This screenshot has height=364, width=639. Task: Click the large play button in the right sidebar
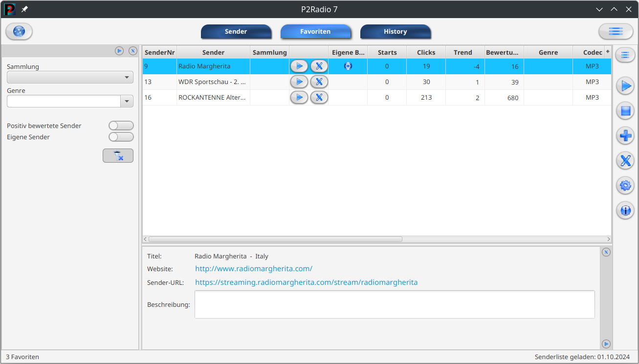pyautogui.click(x=625, y=86)
